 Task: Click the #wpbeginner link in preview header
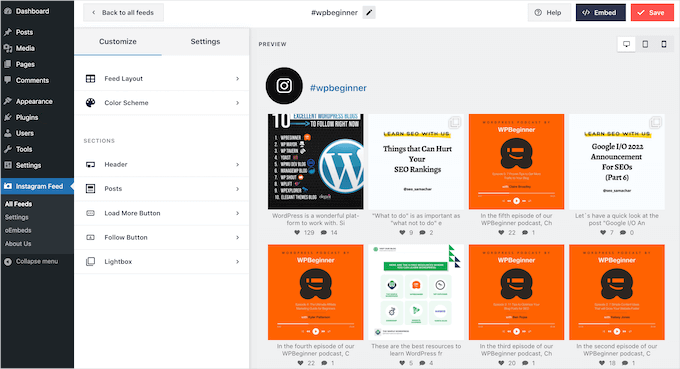coord(338,88)
